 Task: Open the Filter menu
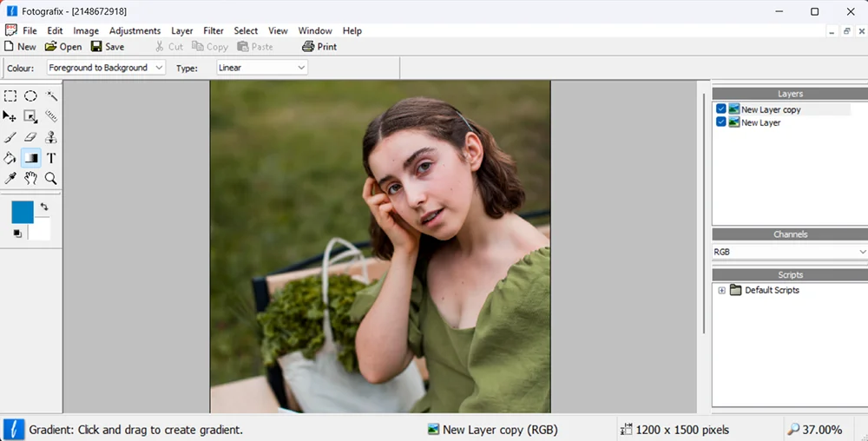coord(214,30)
